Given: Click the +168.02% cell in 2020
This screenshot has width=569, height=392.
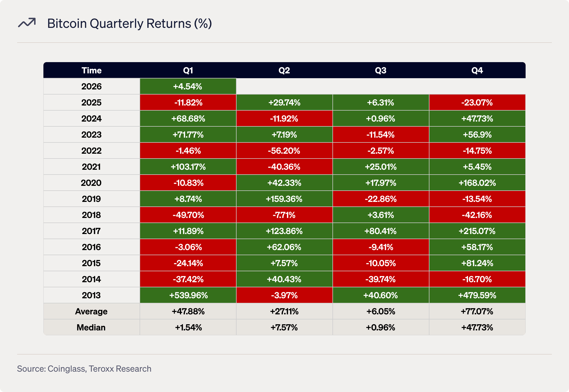Looking at the screenshot, I should 477,183.
